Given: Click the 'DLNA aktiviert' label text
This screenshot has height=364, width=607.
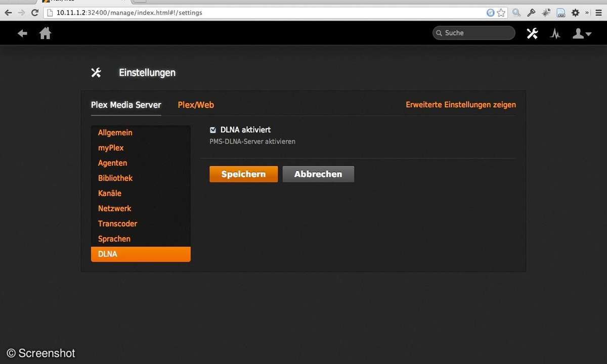Looking at the screenshot, I should tap(245, 130).
